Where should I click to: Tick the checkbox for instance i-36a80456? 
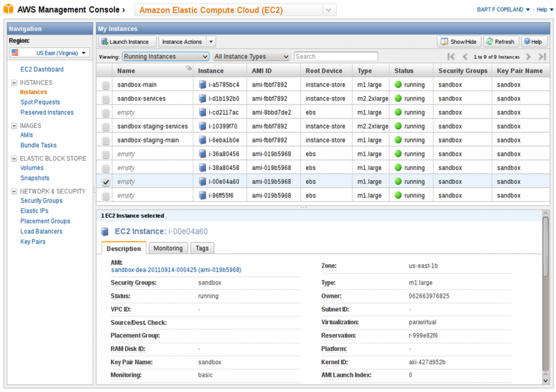click(x=106, y=155)
